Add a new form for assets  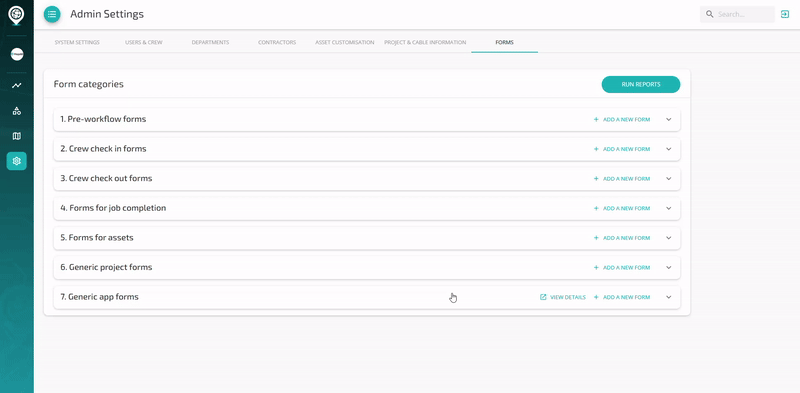coord(622,238)
